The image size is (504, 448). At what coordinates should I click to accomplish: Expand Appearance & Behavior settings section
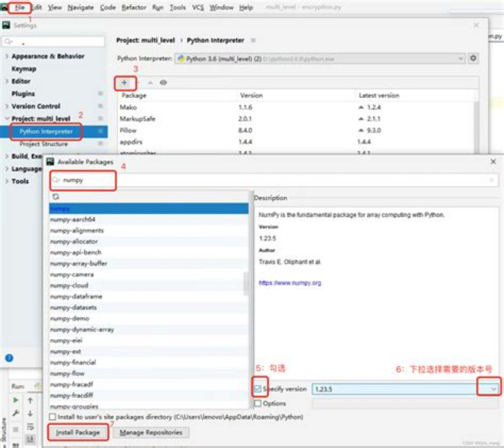click(7, 56)
